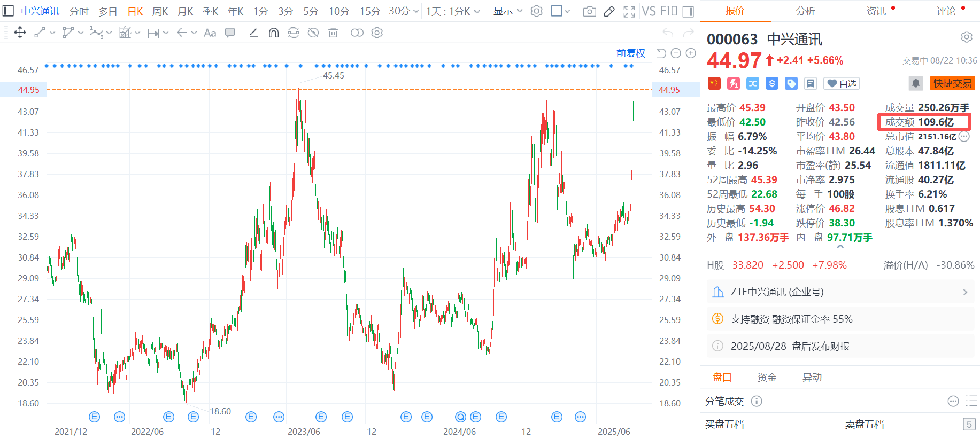Click the 快捷交易 quick trade button

coord(953,83)
